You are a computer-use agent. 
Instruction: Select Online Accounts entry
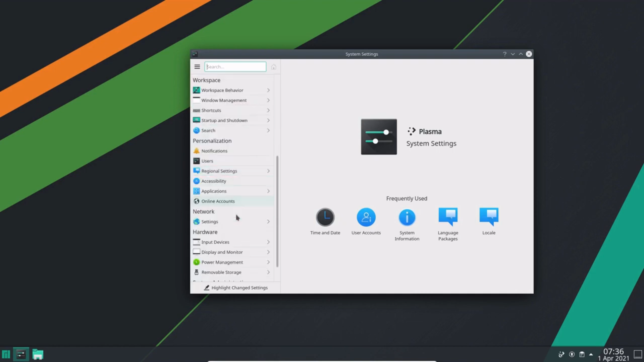click(218, 201)
